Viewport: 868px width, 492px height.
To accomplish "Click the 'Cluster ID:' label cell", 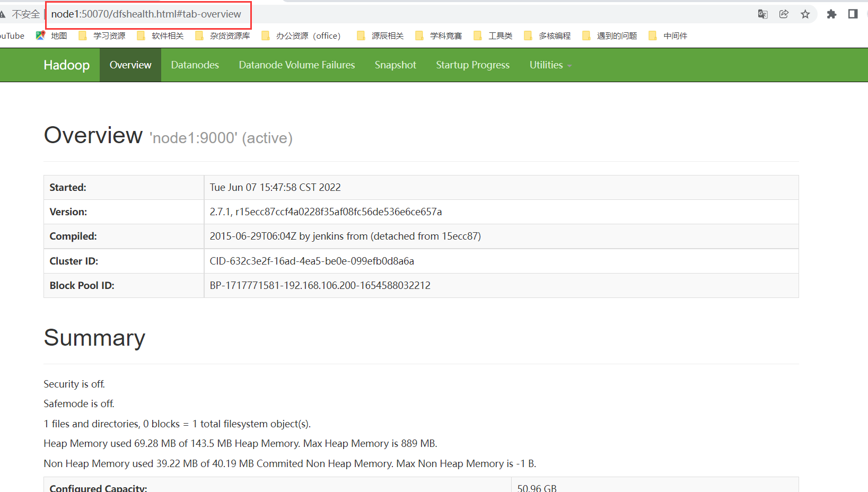I will point(124,261).
